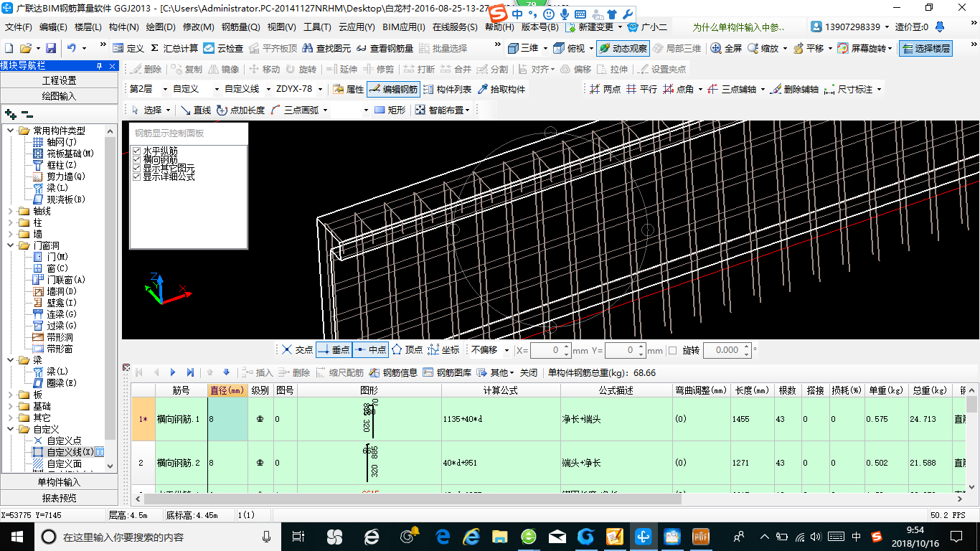The width and height of the screenshot is (980, 551).
Task: Enable 顶点 vertex snap
Action: point(407,350)
